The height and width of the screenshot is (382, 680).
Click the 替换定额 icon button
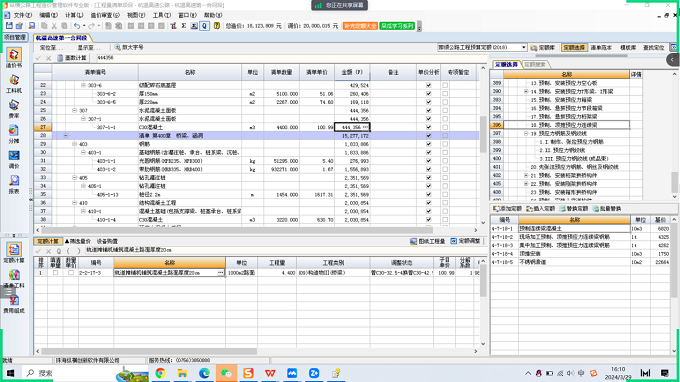click(574, 209)
